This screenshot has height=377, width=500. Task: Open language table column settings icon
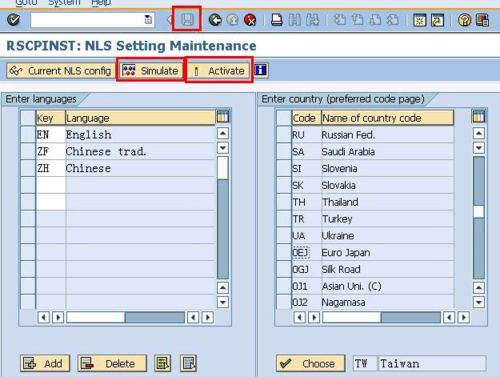(223, 117)
